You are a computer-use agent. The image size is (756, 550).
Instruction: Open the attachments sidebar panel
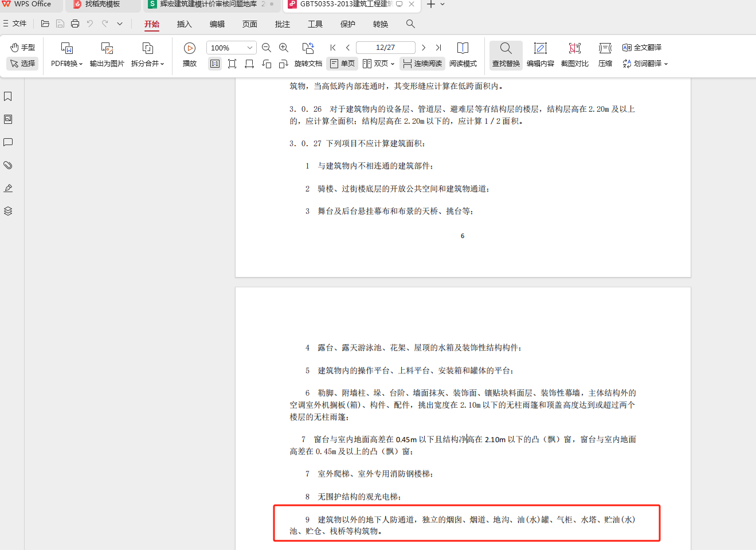click(8, 165)
